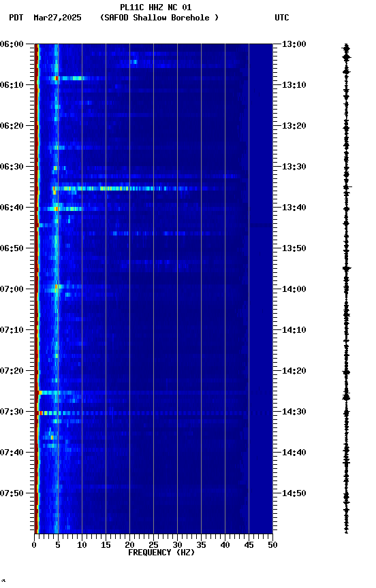Click the 13:50 UTC time label
The height and width of the screenshot is (588, 376).
tap(294, 248)
